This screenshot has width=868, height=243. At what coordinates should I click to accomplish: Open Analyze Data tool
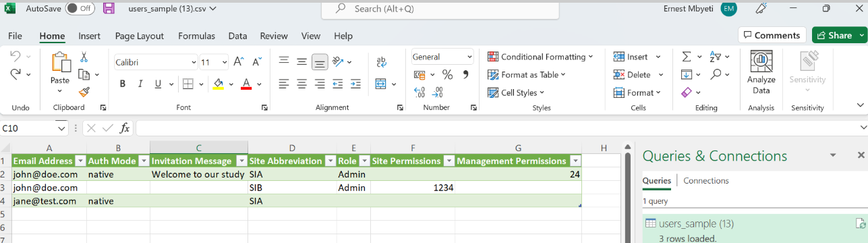[x=761, y=73]
